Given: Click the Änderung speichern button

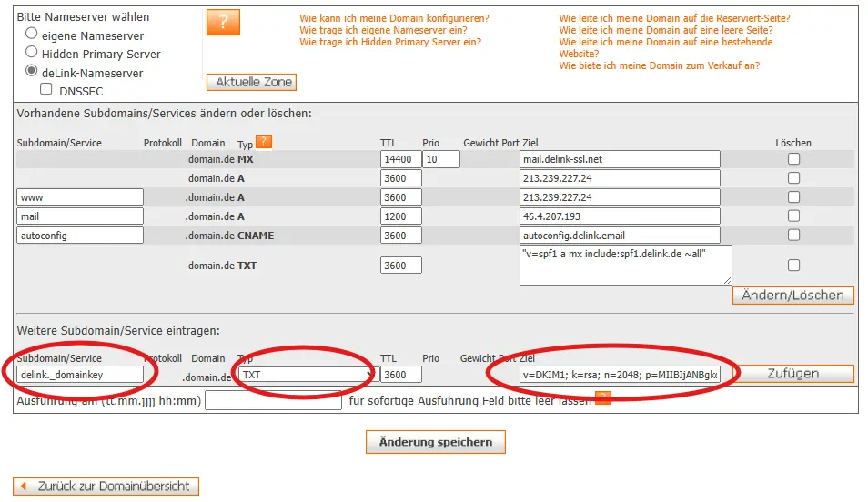Looking at the screenshot, I should click(x=435, y=442).
